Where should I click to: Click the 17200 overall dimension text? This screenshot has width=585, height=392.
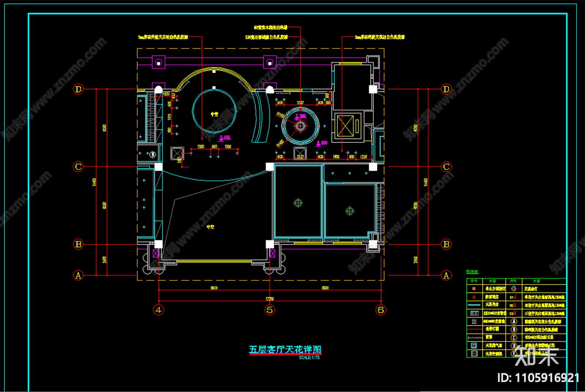(269, 299)
